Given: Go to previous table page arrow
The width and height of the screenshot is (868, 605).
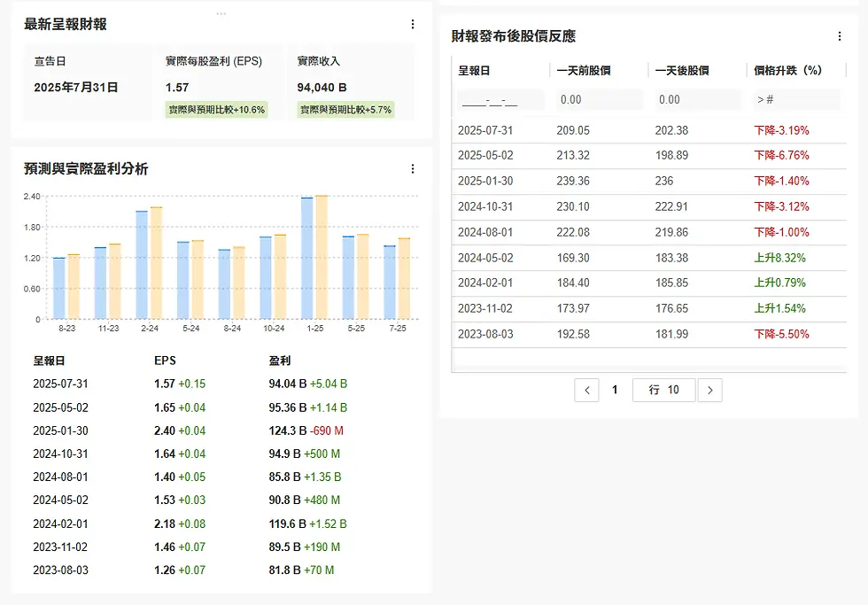Looking at the screenshot, I should click(x=586, y=391).
